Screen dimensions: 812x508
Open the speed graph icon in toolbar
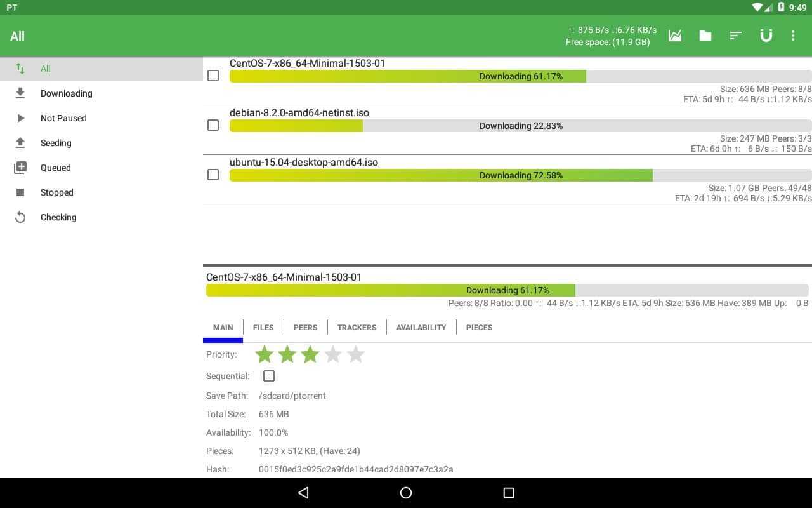point(675,36)
